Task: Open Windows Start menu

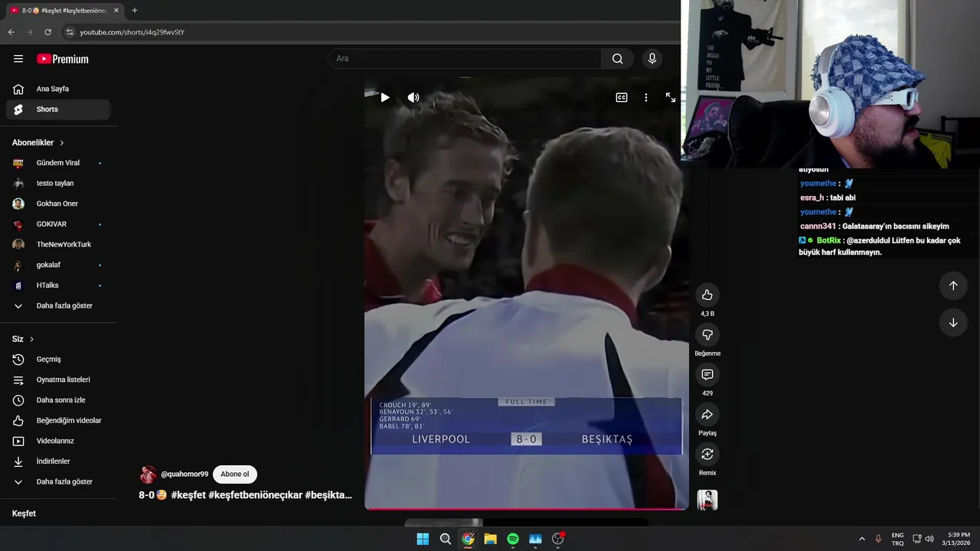Action: point(423,539)
